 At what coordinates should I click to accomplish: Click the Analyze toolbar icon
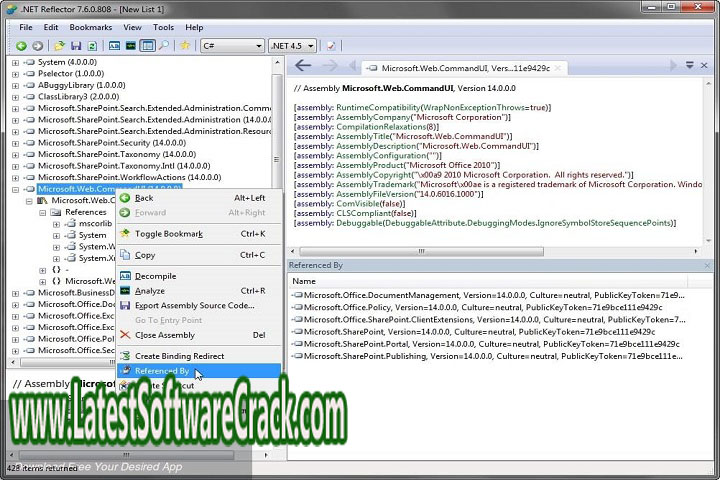click(131, 46)
